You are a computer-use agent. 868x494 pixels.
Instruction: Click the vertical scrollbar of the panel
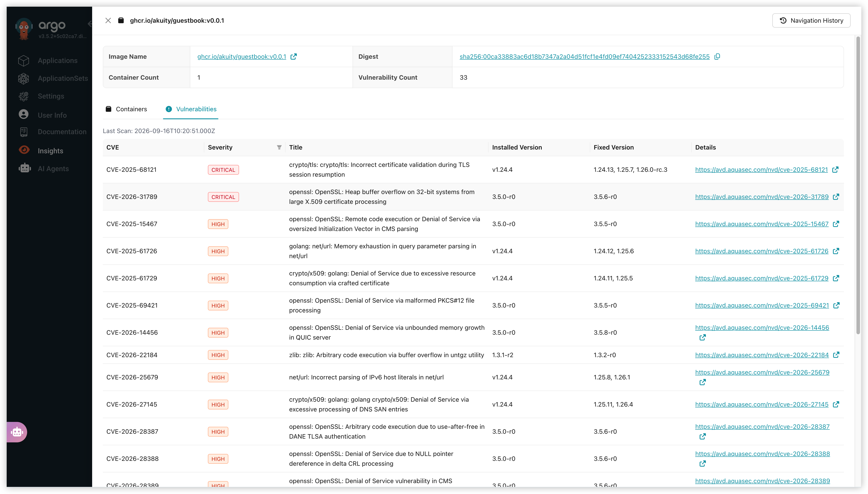pyautogui.click(x=858, y=185)
